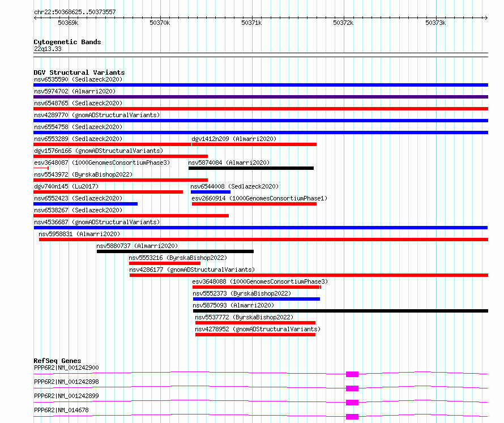Click the exon box of PPP6R2|NM_014678
504x423 pixels.
(x=352, y=417)
